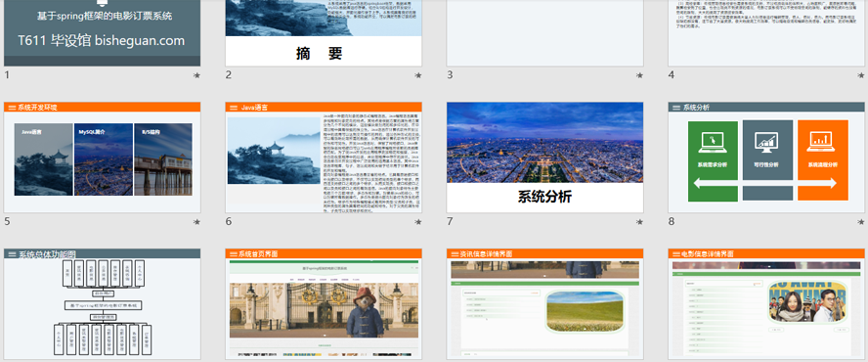
Task: Select the text-only slide 4 thumbnail
Action: tap(766, 33)
